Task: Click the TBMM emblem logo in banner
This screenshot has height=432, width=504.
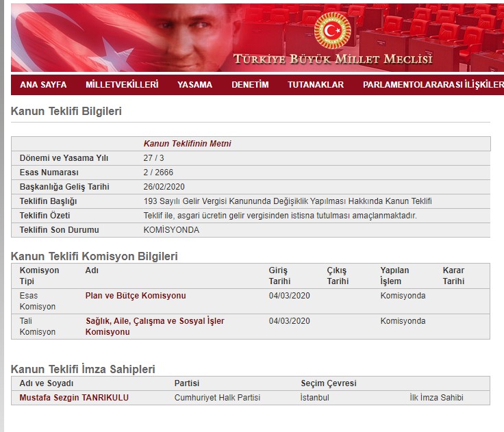Action: point(332,31)
